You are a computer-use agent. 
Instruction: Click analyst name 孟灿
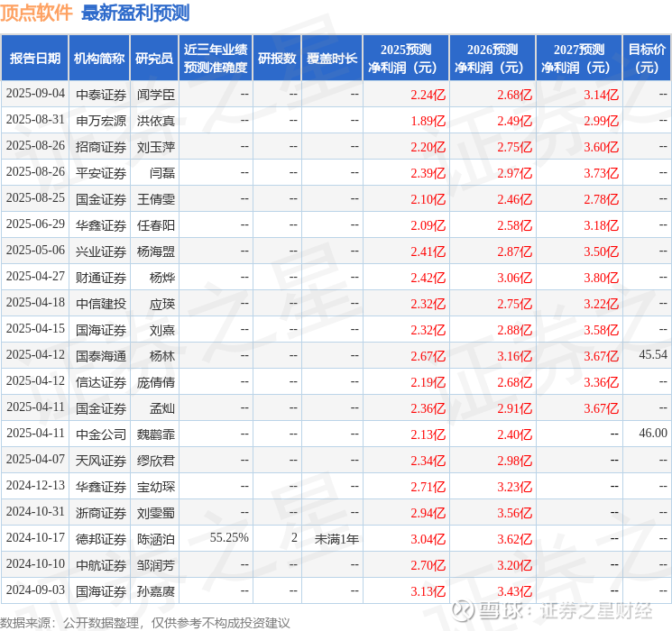coord(162,408)
